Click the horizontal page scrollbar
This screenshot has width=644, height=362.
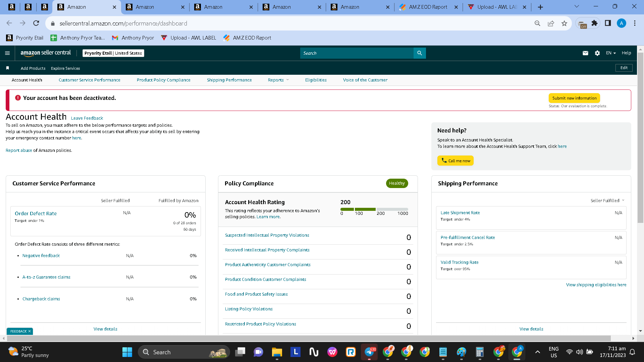point(309,338)
